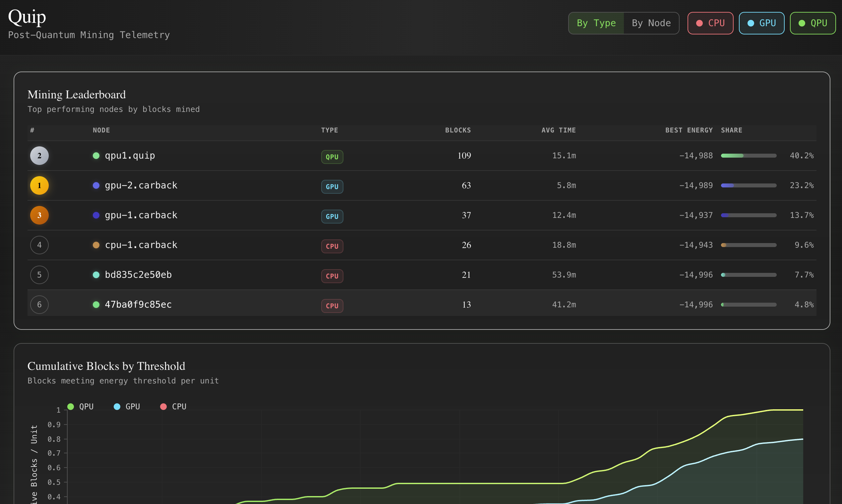Viewport: 842px width, 504px height.
Task: Open the node gpu-1.carback entry
Action: coord(141,215)
